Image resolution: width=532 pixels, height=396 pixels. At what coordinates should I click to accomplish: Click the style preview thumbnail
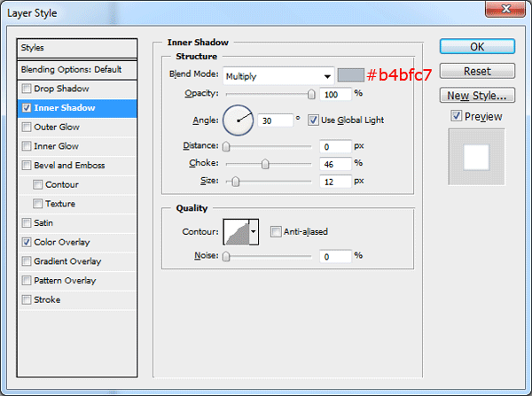(477, 157)
